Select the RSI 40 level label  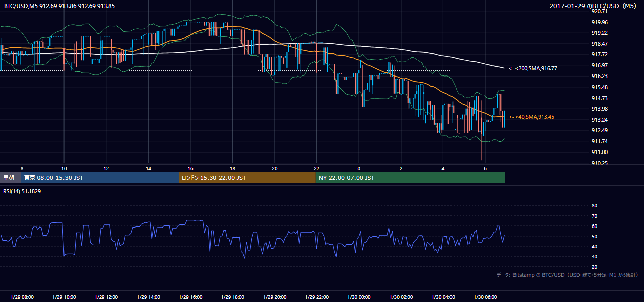(594, 246)
